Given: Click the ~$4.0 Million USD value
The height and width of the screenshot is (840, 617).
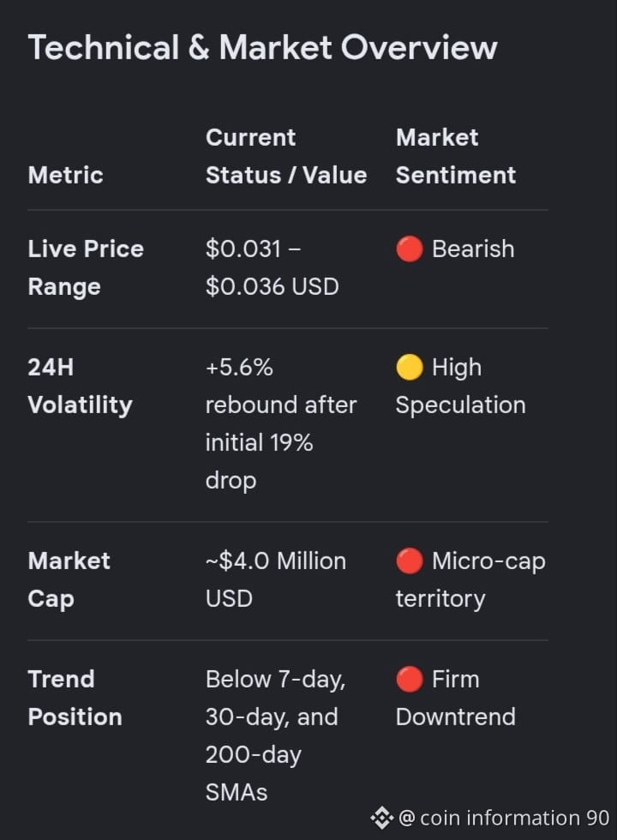Looking at the screenshot, I should pyautogui.click(x=276, y=580).
